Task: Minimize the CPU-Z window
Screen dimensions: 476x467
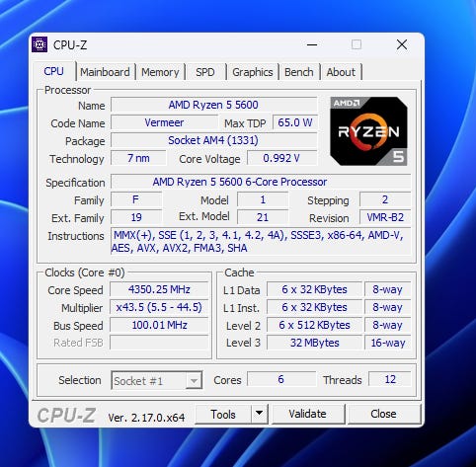Action: 312,44
